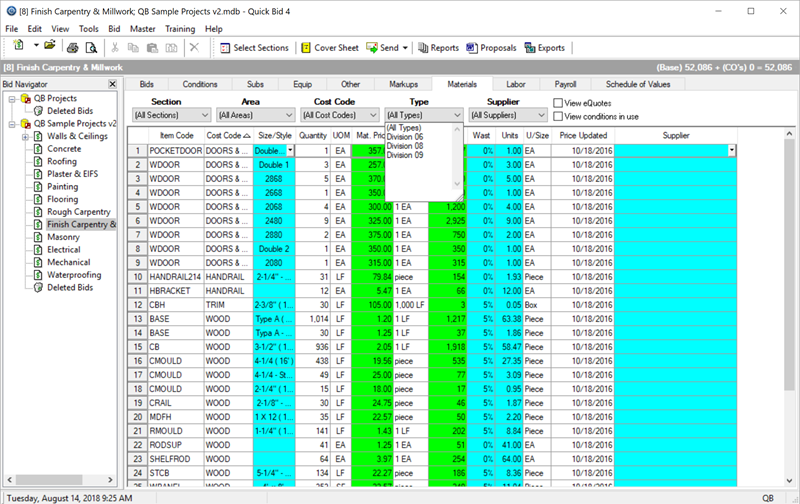
Task: Click the Quantity column header
Action: point(312,136)
